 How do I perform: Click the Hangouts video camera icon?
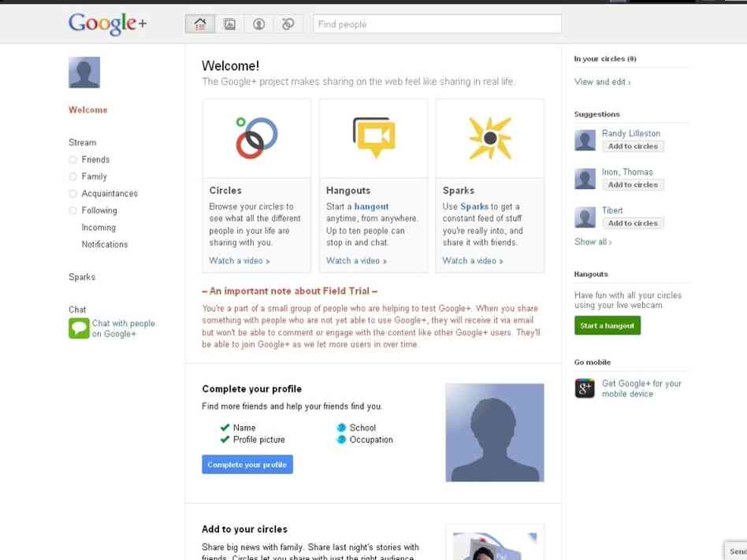(x=374, y=138)
